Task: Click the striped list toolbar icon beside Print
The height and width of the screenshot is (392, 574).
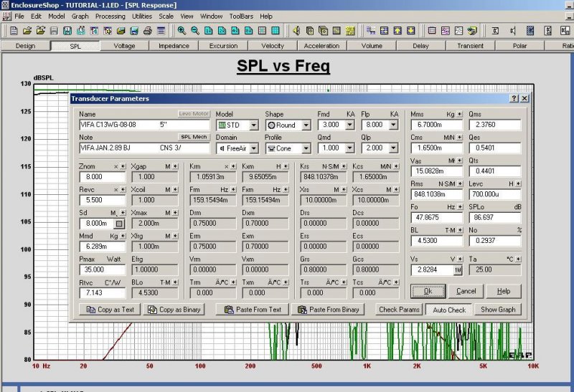Action: [161, 31]
